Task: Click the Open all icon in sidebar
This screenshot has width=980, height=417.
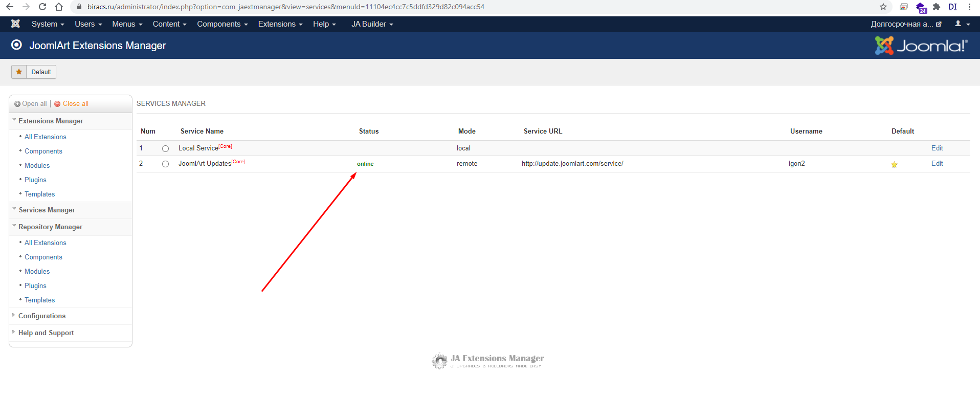Action: [x=17, y=104]
